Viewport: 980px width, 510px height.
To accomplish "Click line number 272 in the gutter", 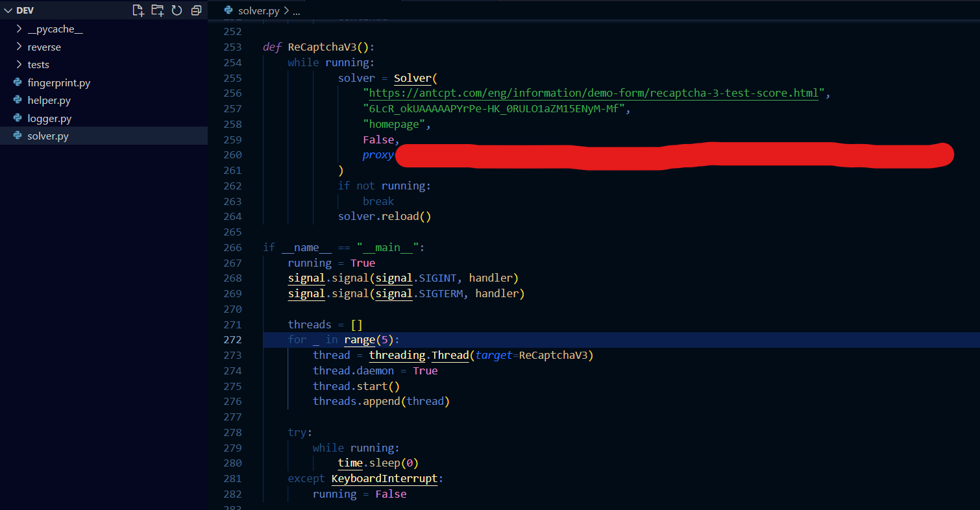I will tap(232, 340).
